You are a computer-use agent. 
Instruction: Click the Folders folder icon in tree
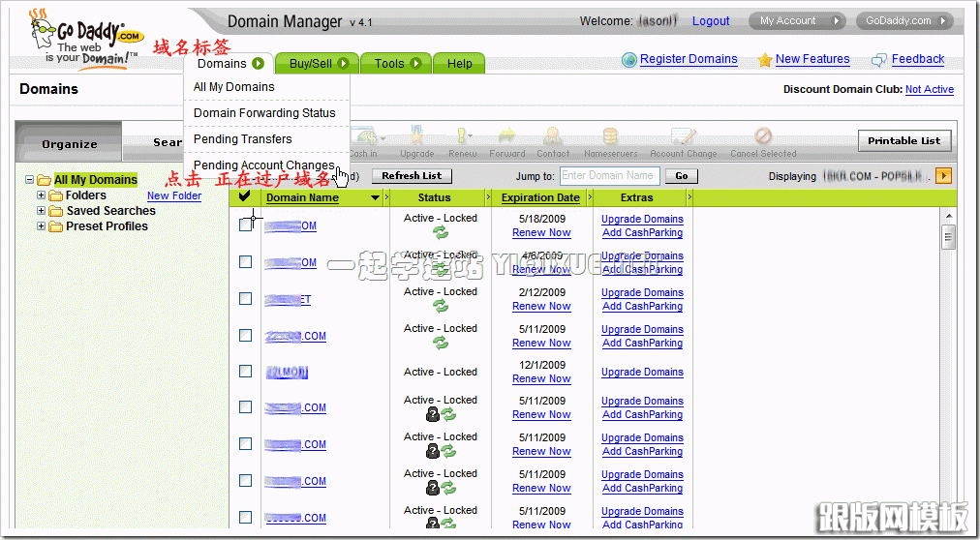pyautogui.click(x=56, y=195)
